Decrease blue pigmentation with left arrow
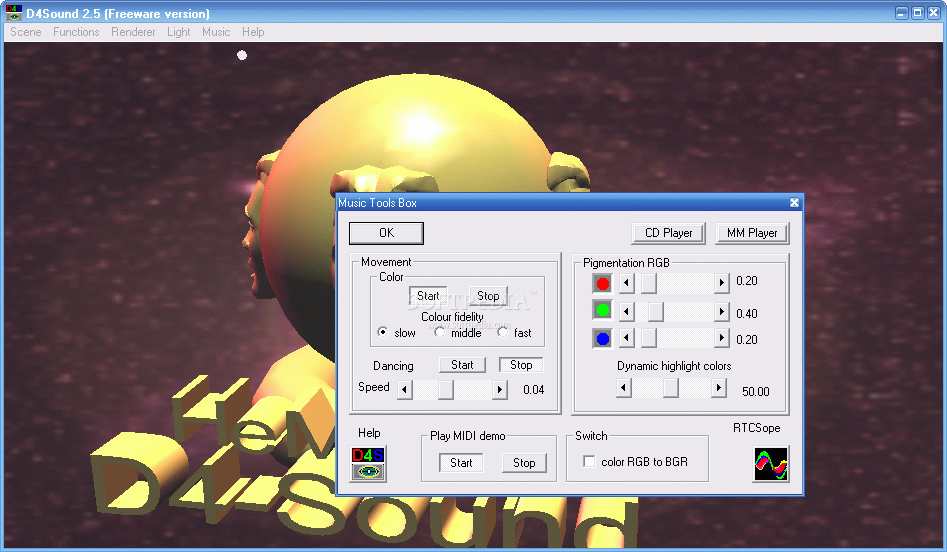The height and width of the screenshot is (552, 947). click(626, 338)
